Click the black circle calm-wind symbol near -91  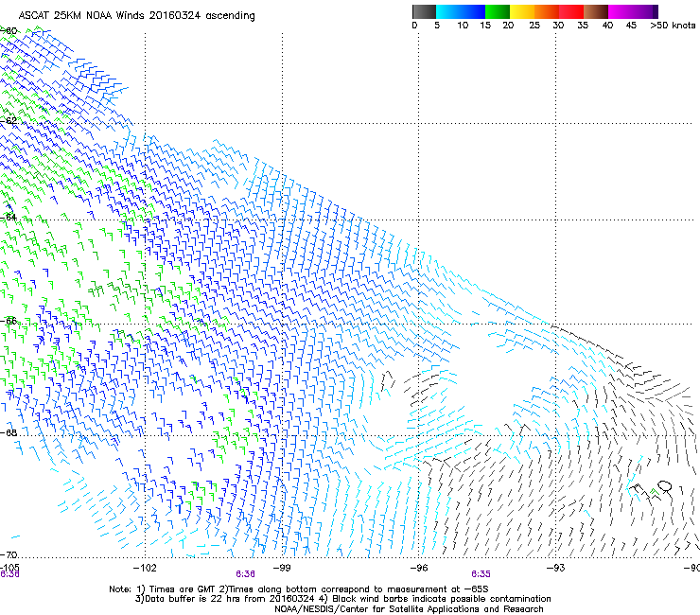pyautogui.click(x=664, y=486)
